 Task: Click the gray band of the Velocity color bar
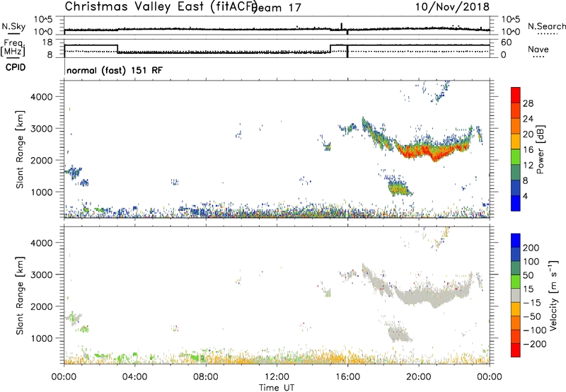tap(516, 296)
